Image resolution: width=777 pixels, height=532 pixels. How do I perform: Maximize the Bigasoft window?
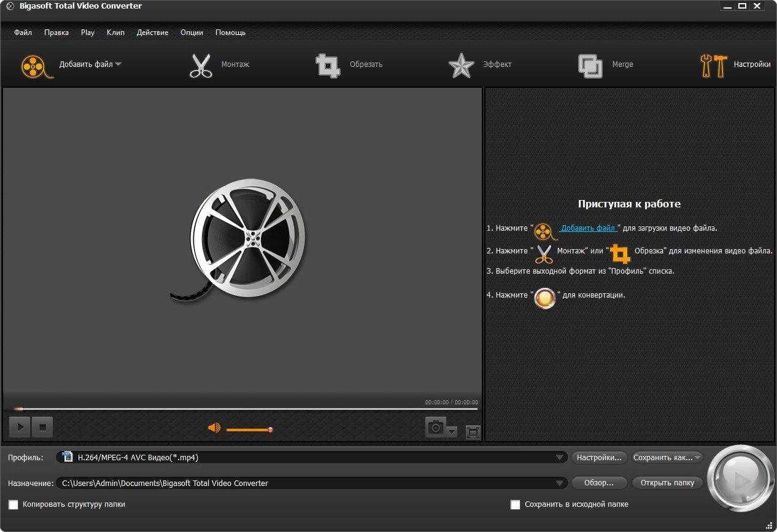click(742, 6)
